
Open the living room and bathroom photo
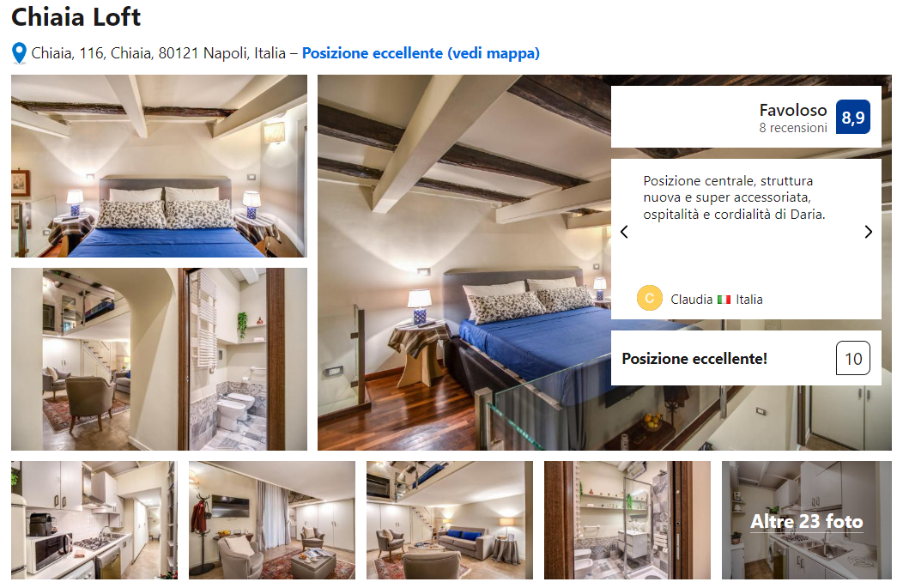click(159, 359)
